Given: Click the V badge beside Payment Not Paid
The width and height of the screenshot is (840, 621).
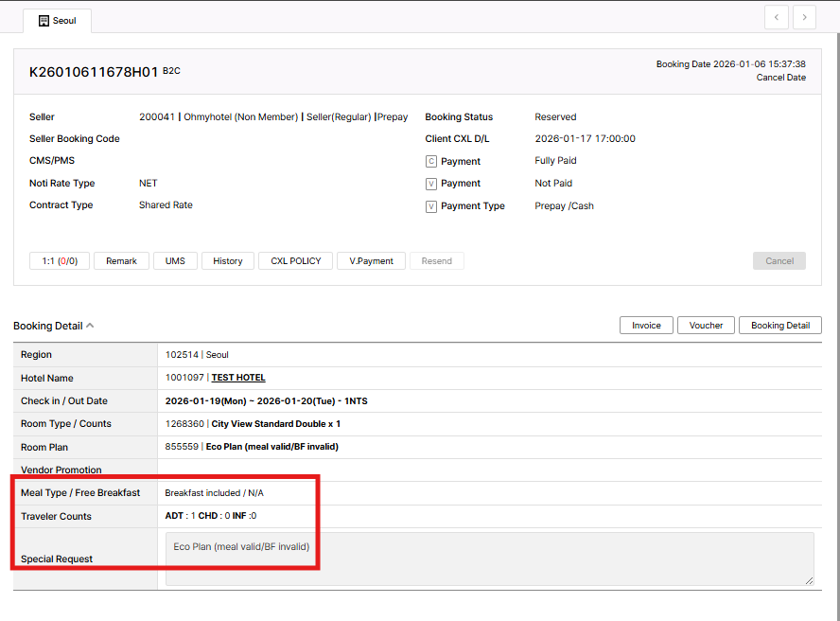Looking at the screenshot, I should click(431, 184).
